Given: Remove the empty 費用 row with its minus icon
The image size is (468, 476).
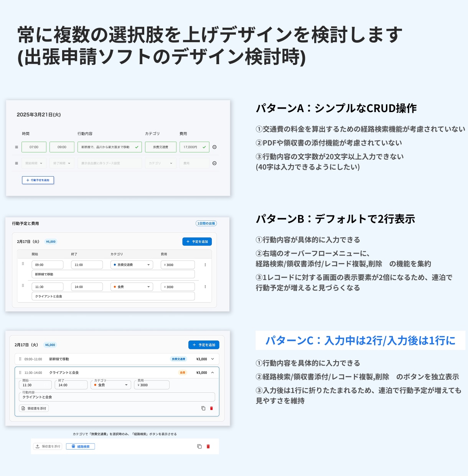Looking at the screenshot, I should (214, 163).
